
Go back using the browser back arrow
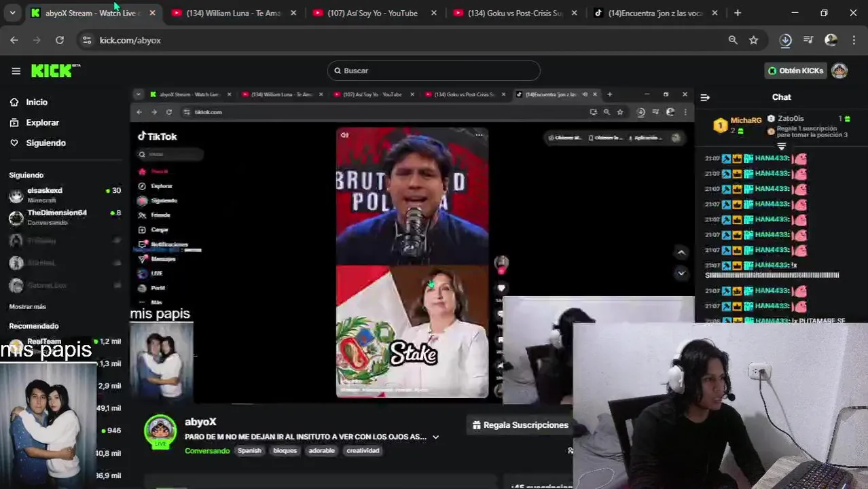tap(14, 40)
